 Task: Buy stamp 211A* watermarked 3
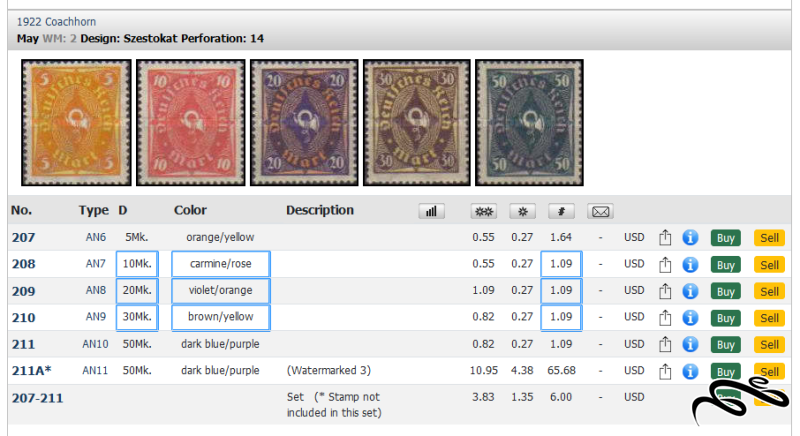(726, 371)
